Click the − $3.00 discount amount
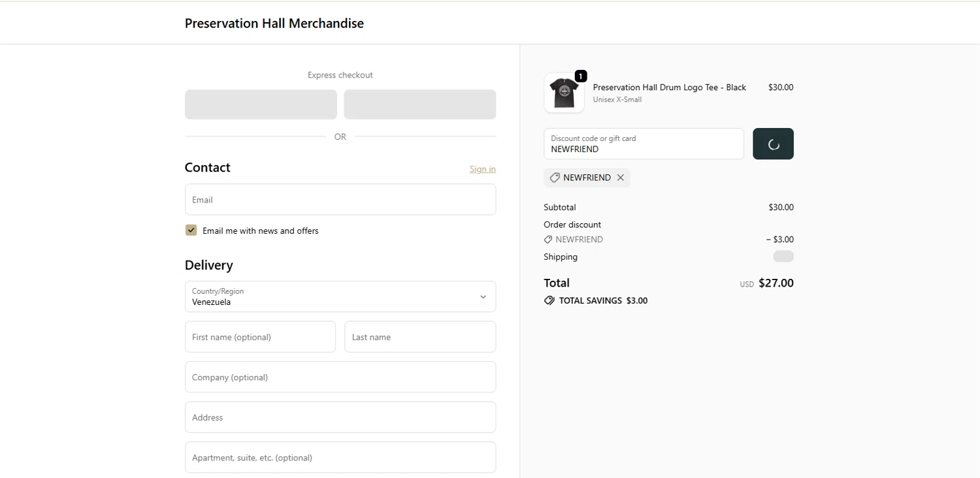The height and width of the screenshot is (478, 980). click(x=780, y=240)
